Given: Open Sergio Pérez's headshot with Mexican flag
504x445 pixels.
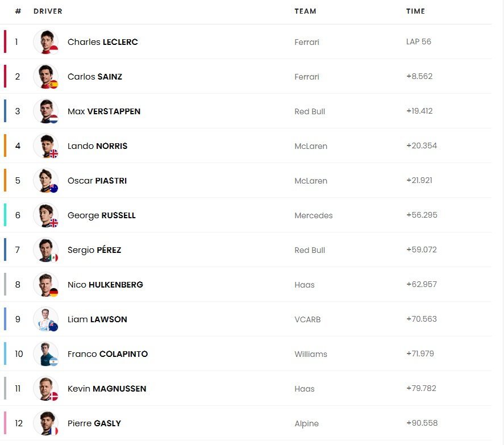Looking at the screenshot, I should 46,250.
